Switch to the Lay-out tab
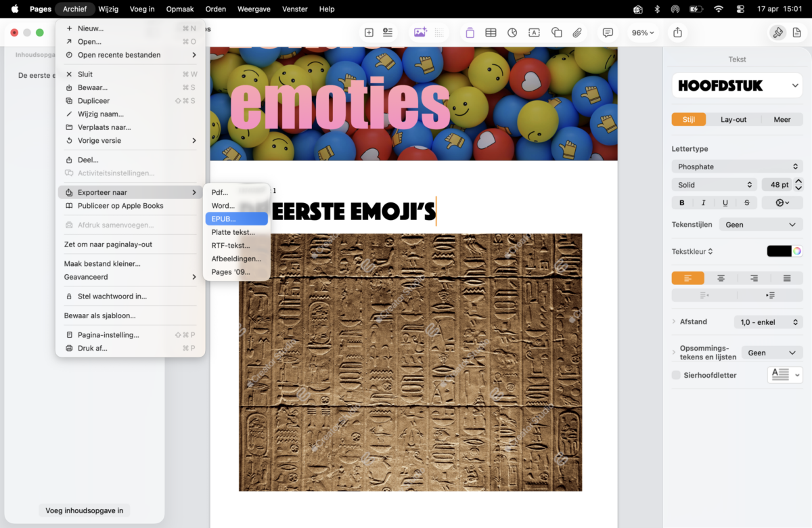 pos(733,119)
